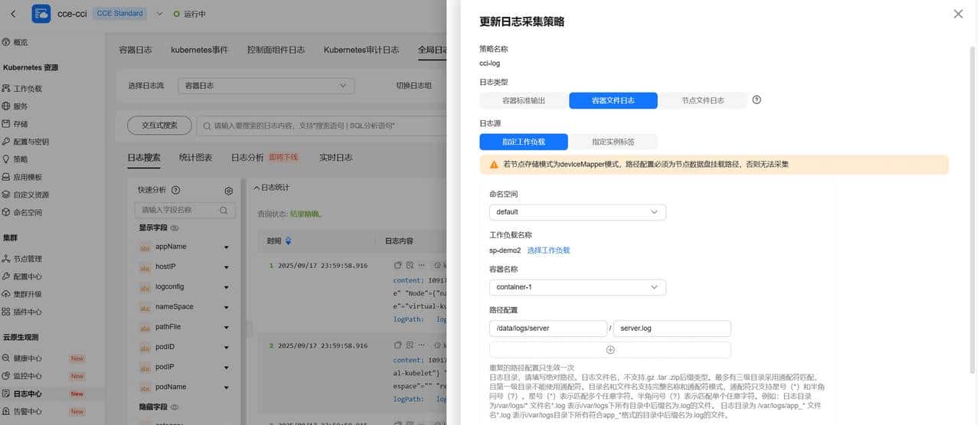This screenshot has width=980, height=425.
Task: Click the 选择工作负载 link
Action: click(548, 250)
